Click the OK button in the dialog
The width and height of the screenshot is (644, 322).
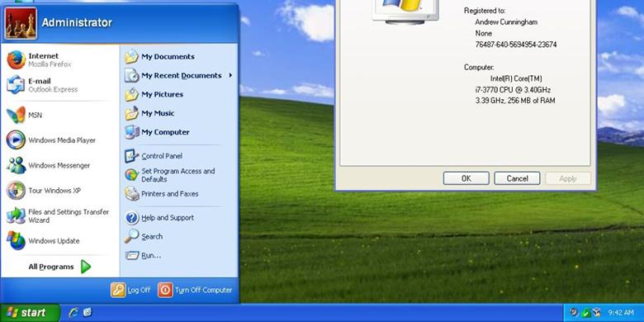pos(466,178)
